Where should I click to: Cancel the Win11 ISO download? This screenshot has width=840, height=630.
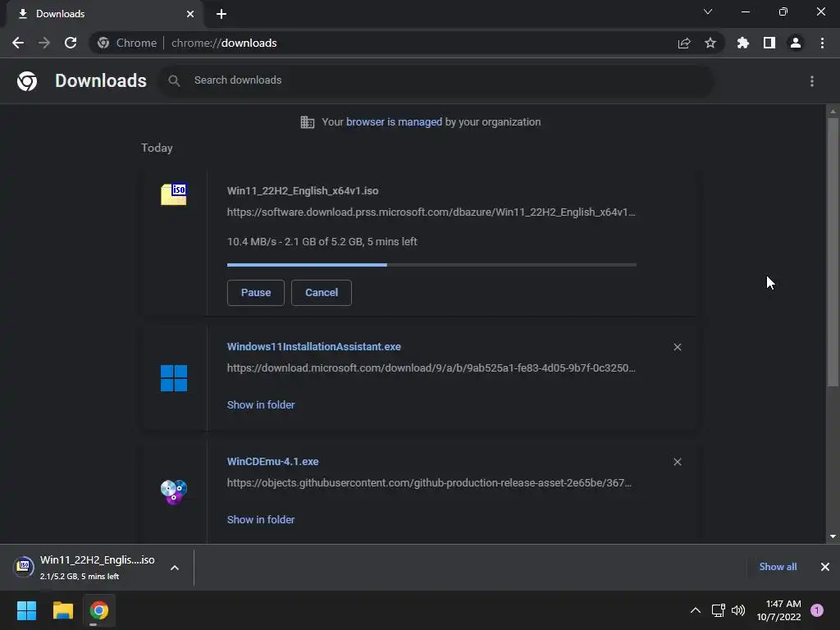click(x=322, y=293)
